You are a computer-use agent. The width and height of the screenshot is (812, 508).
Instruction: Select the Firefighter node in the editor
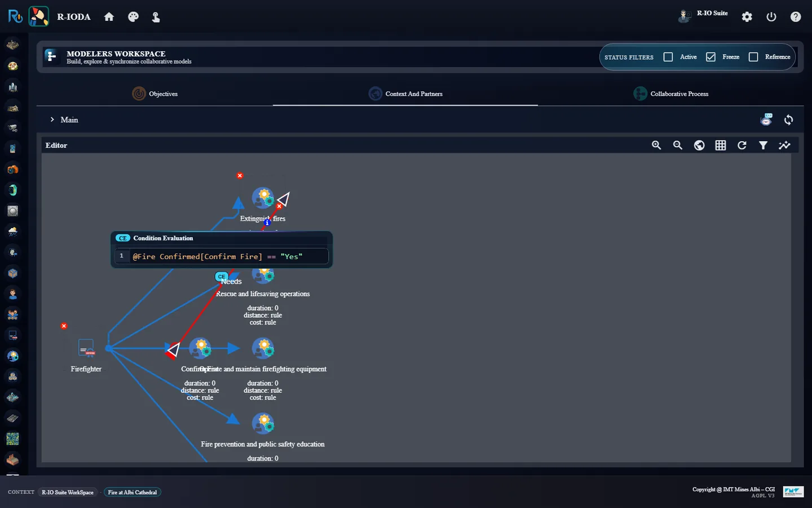[86, 348]
